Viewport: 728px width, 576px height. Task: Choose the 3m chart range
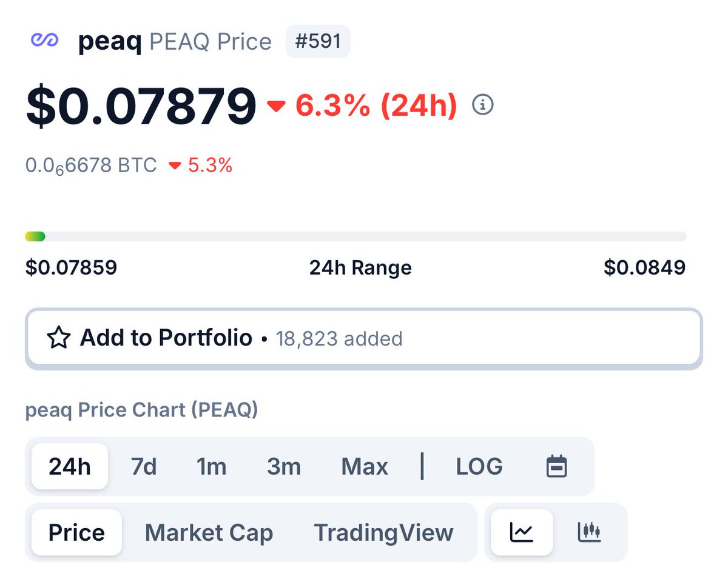tap(284, 466)
